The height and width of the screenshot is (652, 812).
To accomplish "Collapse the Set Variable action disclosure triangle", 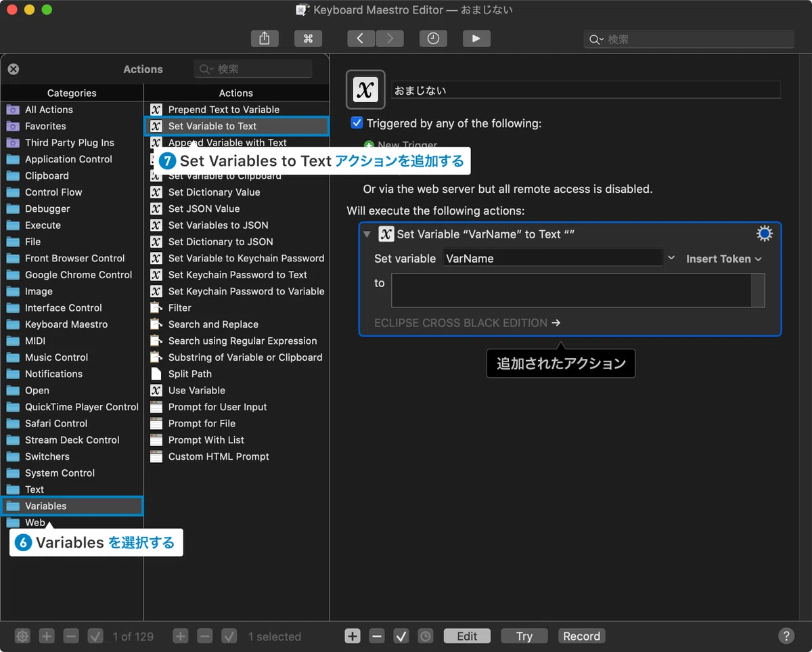I will [367, 234].
